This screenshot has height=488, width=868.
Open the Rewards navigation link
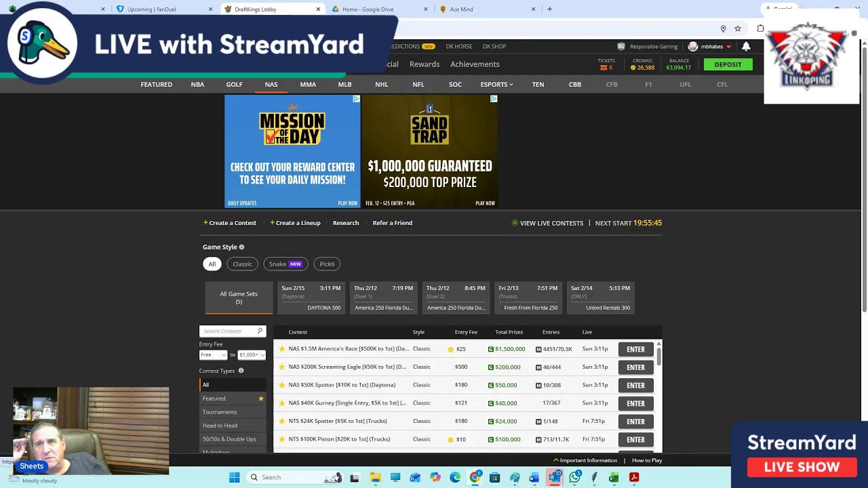tap(425, 64)
